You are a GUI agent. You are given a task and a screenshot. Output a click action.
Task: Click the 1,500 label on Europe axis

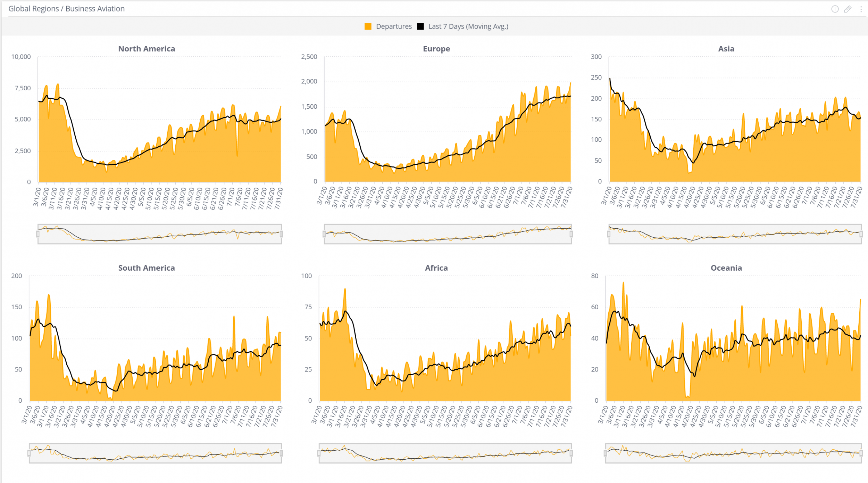[x=309, y=107]
